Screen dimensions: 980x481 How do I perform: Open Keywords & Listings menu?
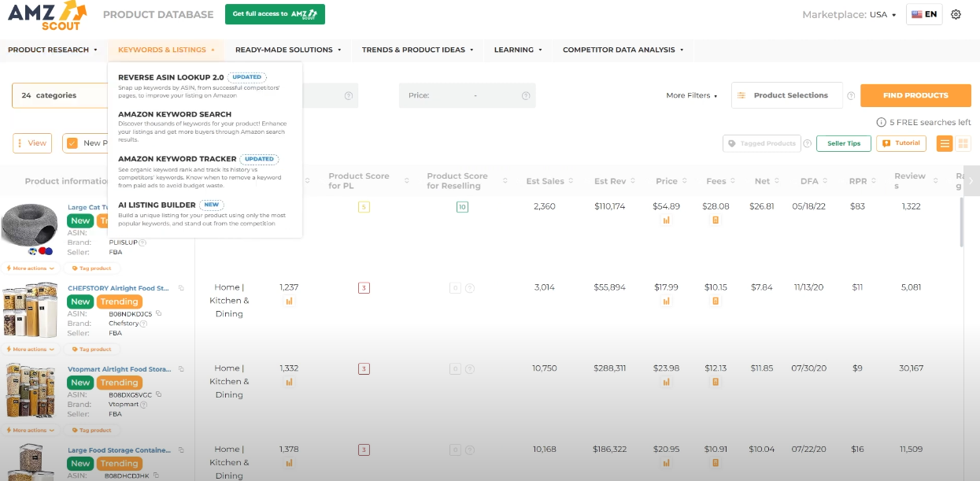click(166, 50)
